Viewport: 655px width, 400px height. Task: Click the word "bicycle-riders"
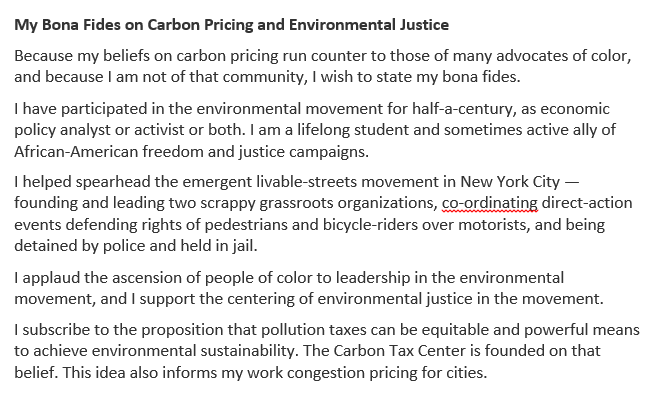[370, 225]
